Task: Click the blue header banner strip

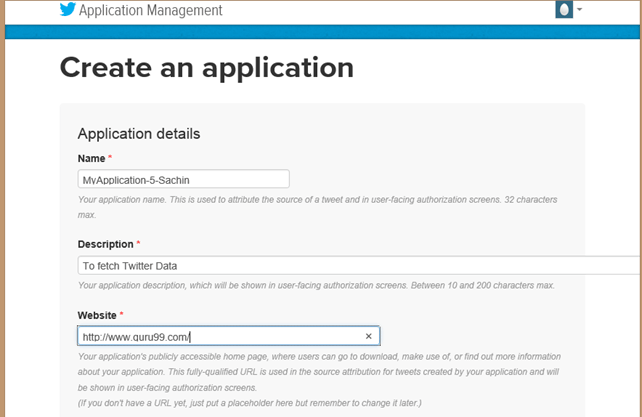Action: (x=320, y=32)
